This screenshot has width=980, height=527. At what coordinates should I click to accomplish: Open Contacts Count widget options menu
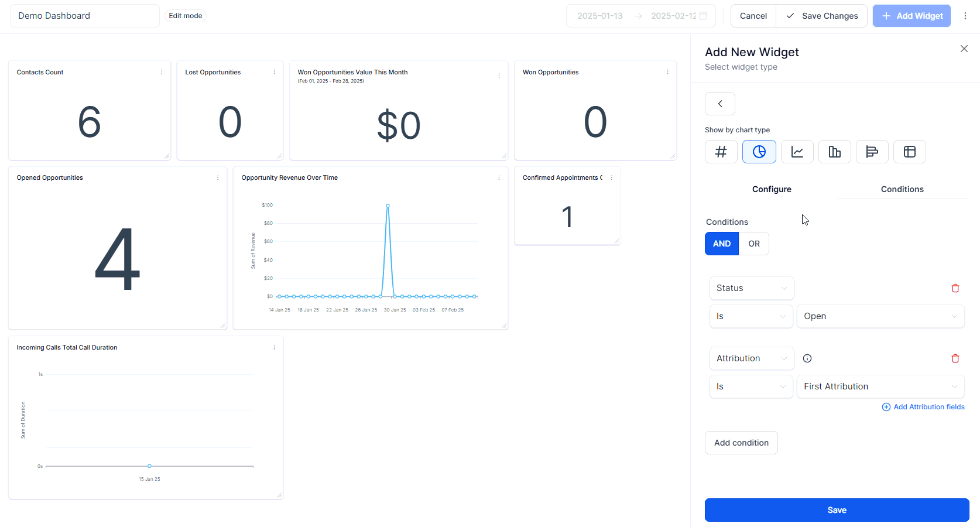point(162,72)
